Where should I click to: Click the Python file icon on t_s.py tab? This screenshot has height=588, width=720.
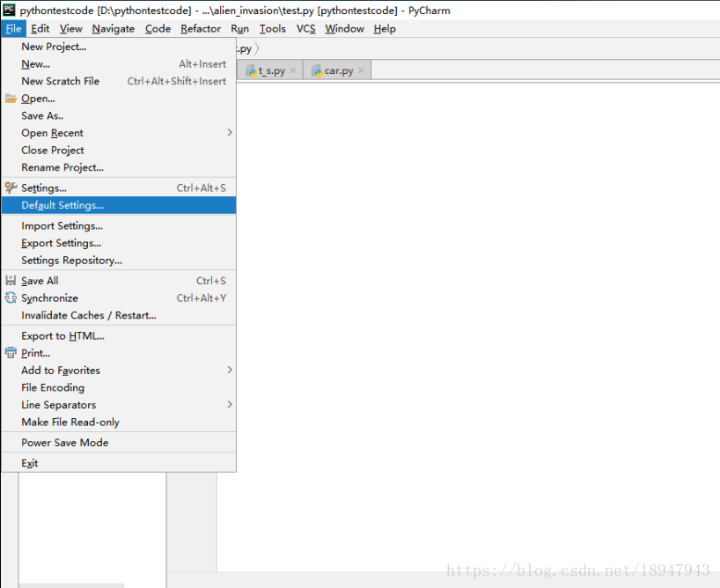point(251,70)
